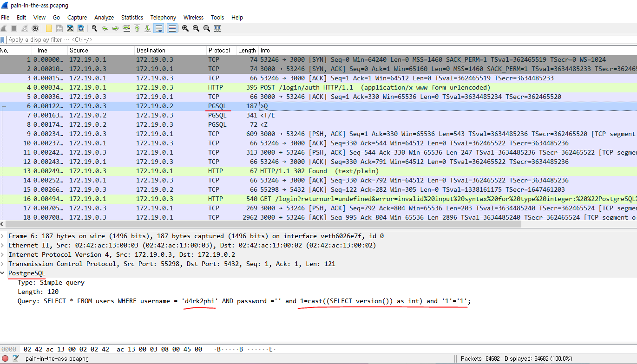Open the View menu

tap(39, 17)
